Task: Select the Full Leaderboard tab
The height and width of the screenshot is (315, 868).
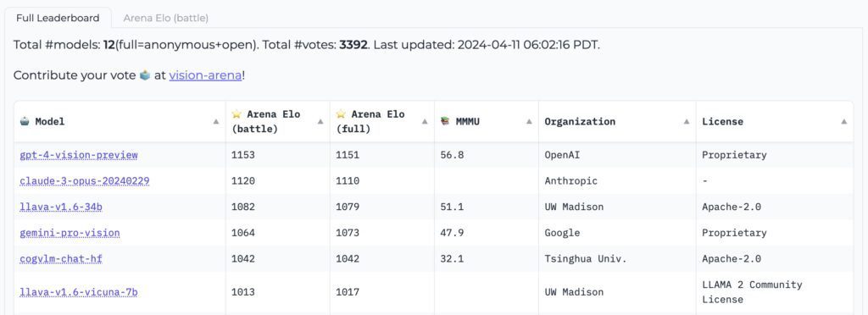Action: pyautogui.click(x=58, y=18)
